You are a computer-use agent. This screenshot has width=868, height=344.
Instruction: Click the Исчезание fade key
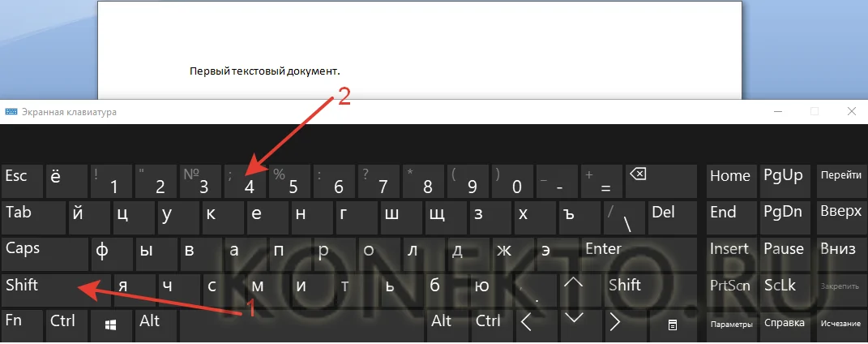point(840,325)
